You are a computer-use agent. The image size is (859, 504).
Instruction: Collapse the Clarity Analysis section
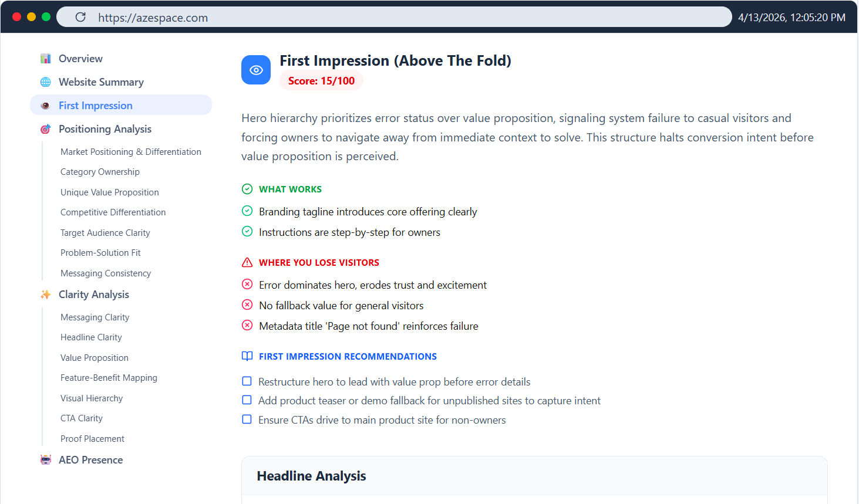pyautogui.click(x=94, y=295)
